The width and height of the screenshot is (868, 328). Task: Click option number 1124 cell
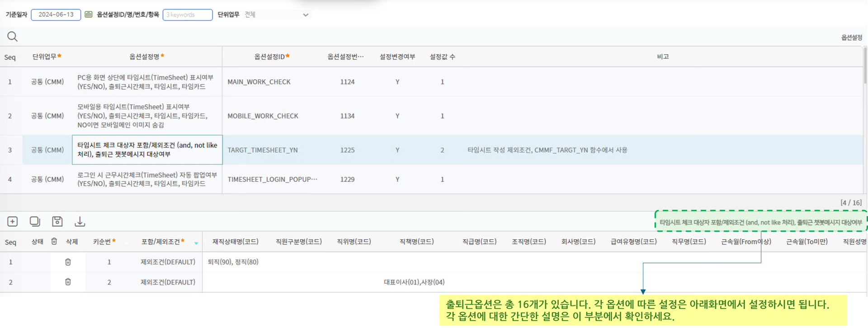[347, 82]
